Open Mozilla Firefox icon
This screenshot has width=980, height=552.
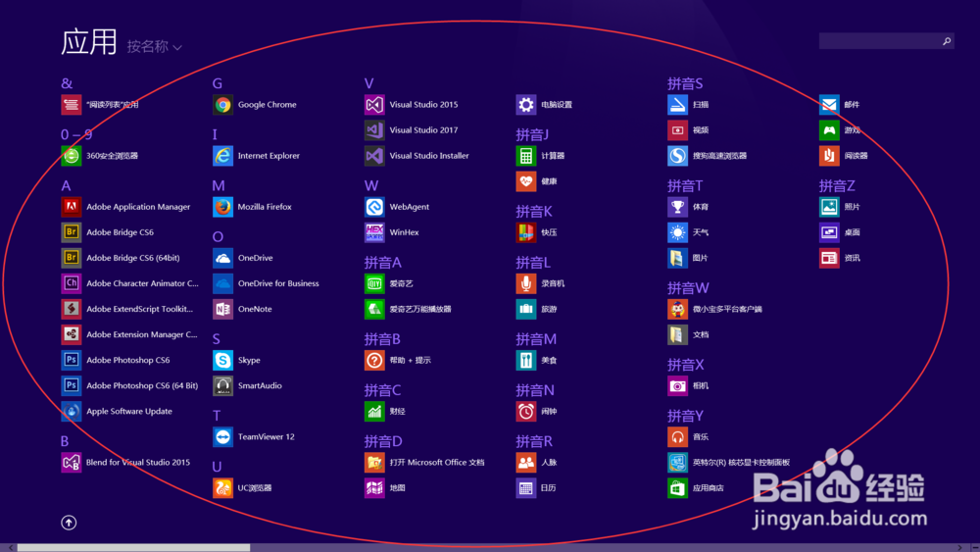tap(222, 207)
